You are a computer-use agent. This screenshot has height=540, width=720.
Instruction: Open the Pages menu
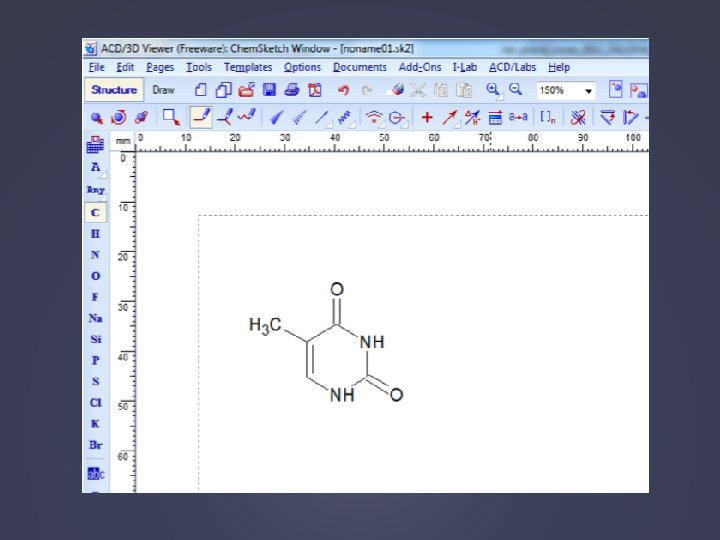(x=160, y=68)
